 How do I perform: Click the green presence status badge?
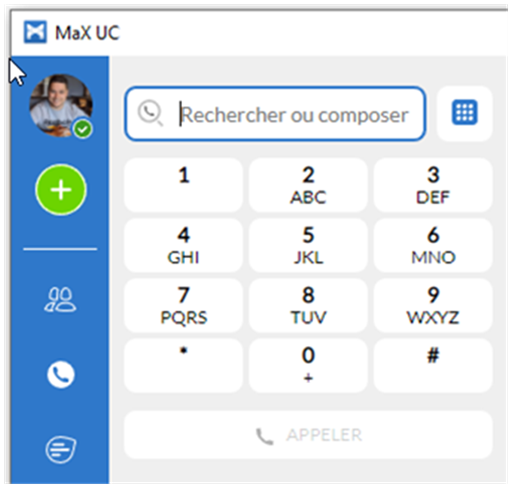[83, 129]
